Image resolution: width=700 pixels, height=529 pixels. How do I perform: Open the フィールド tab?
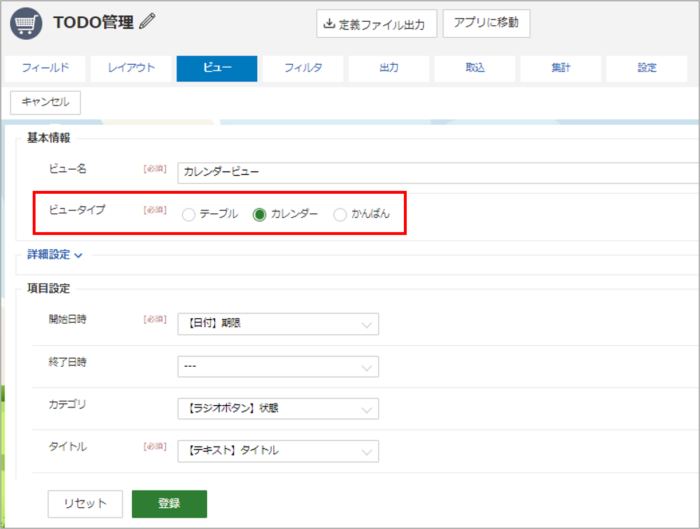(45, 68)
